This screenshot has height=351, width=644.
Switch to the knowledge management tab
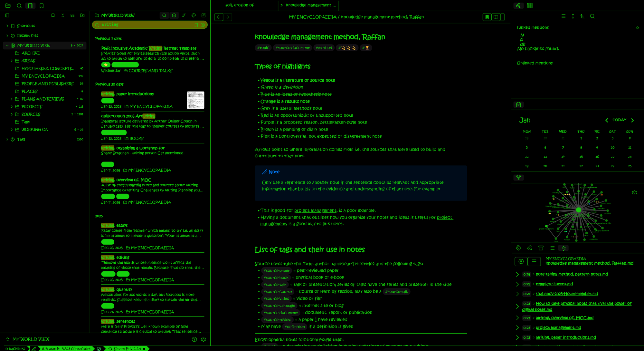(x=311, y=5)
